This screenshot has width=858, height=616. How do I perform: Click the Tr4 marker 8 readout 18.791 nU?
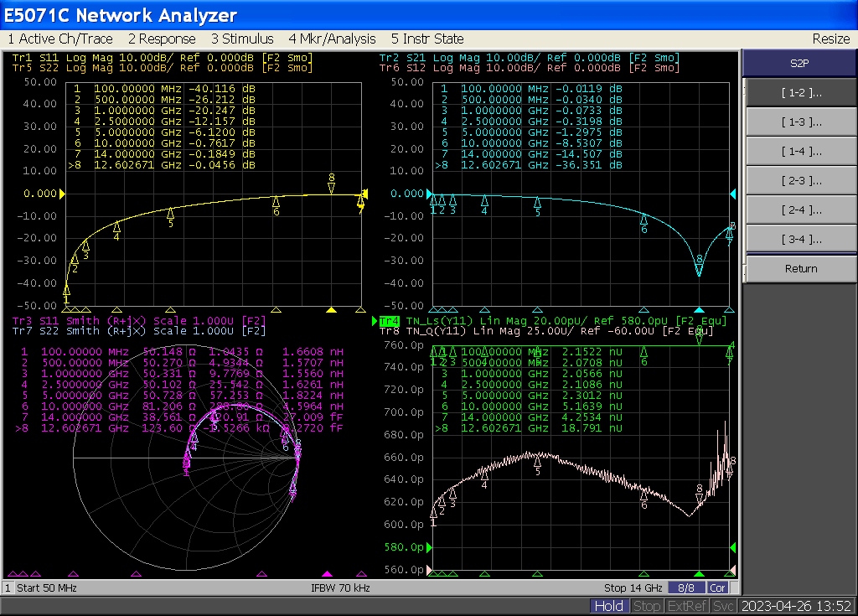pyautogui.click(x=592, y=428)
